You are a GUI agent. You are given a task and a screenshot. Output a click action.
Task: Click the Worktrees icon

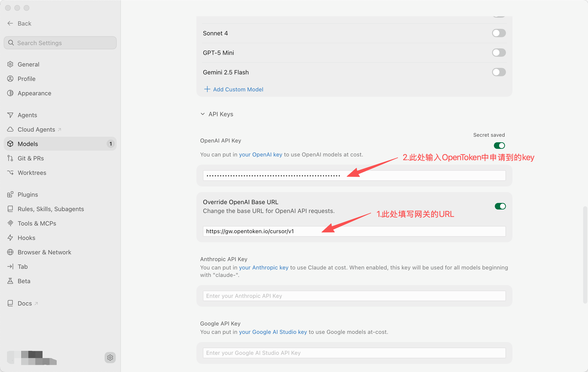click(10, 173)
